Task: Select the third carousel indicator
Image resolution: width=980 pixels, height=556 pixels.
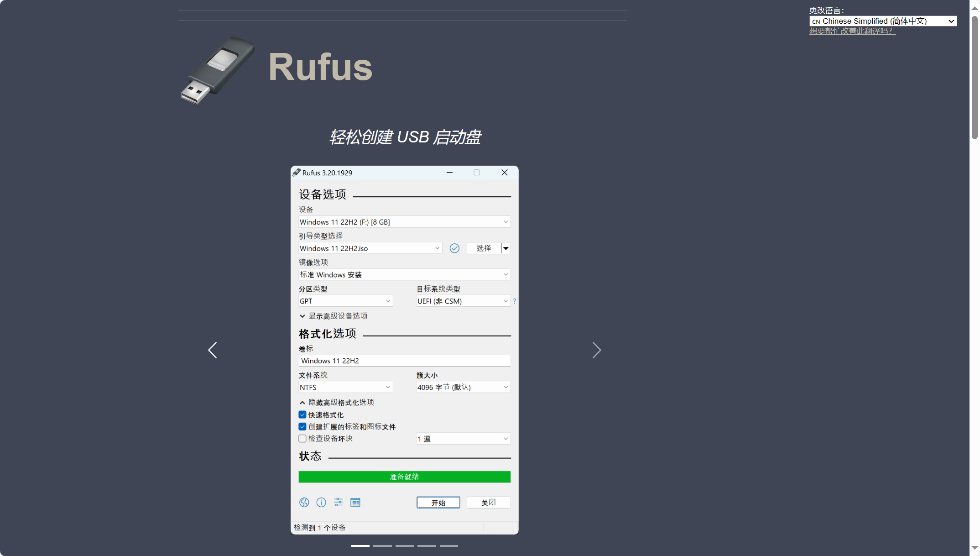Action: click(405, 546)
